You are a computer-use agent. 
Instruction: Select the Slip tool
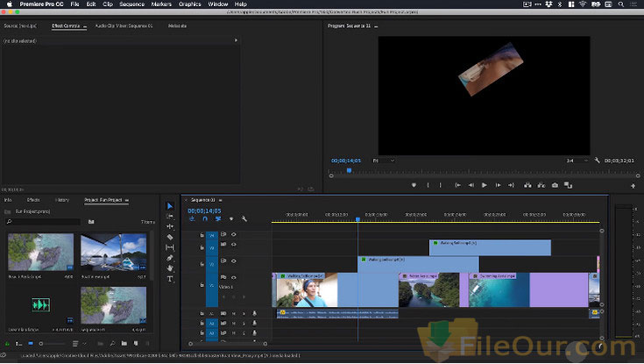(170, 247)
